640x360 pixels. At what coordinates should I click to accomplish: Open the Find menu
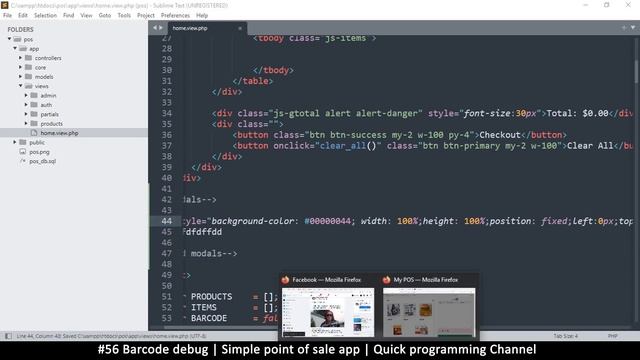tap(69, 15)
